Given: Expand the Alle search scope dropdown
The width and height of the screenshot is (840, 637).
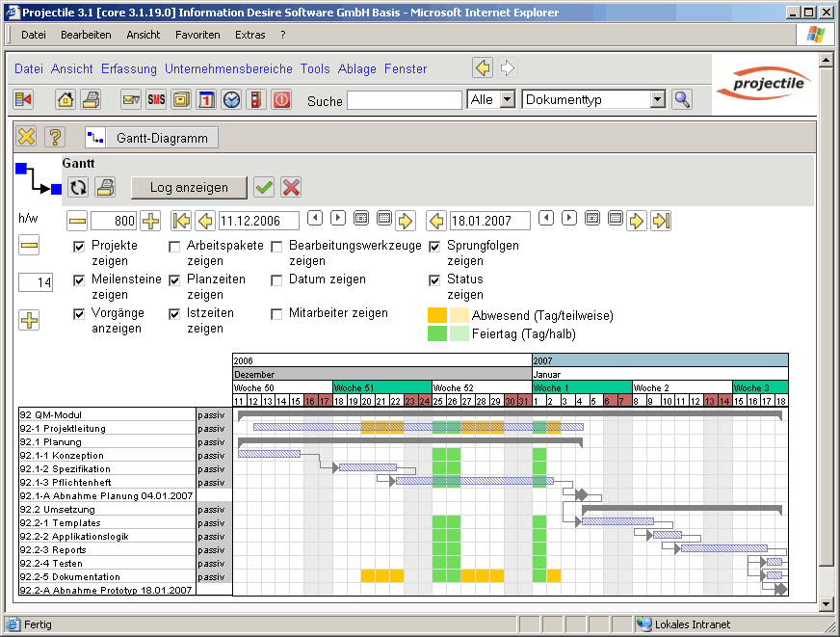Looking at the screenshot, I should pyautogui.click(x=508, y=99).
